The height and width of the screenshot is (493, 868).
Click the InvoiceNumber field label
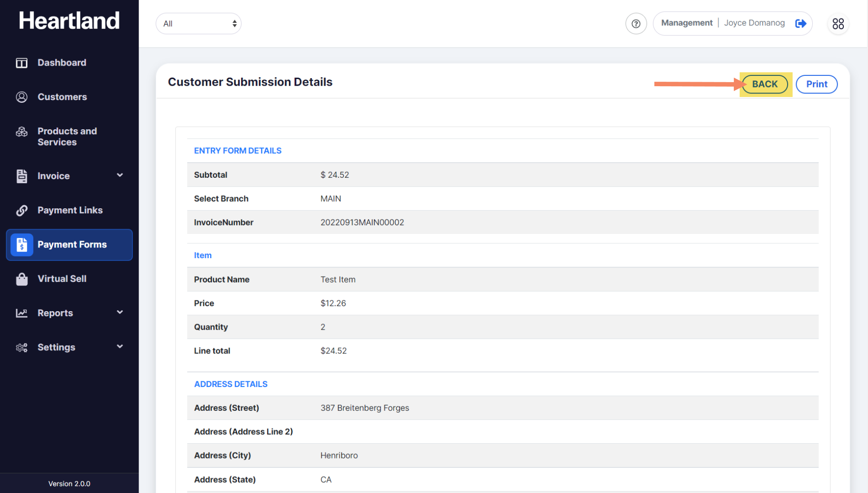tap(224, 222)
